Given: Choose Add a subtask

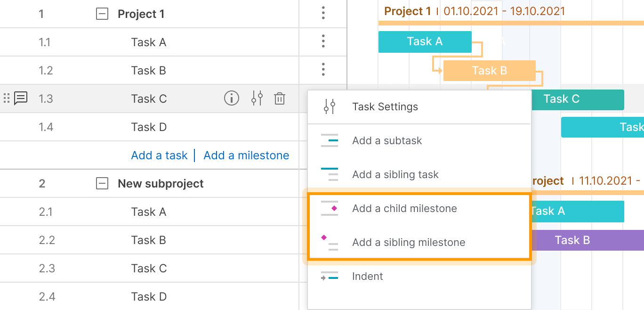Looking at the screenshot, I should coord(387,140).
